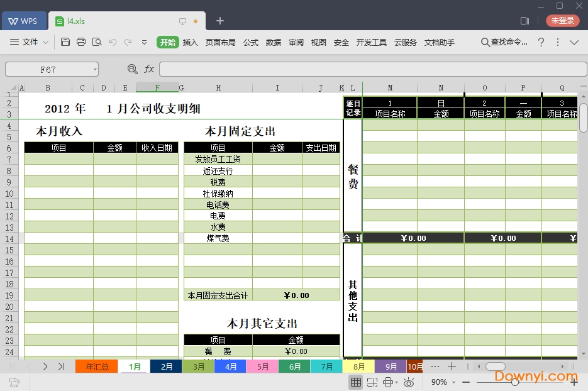Click the Save icon
Screen dimensions: 588x391
pyautogui.click(x=65, y=42)
